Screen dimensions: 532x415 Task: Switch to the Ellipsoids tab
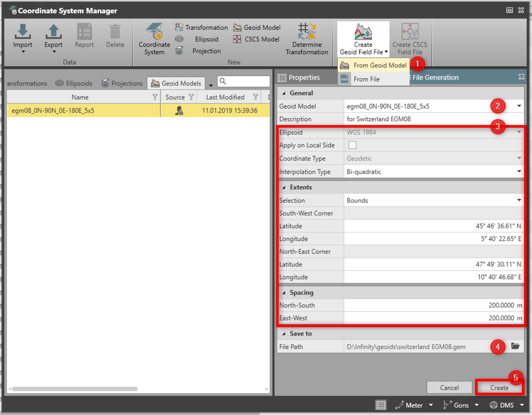click(73, 83)
